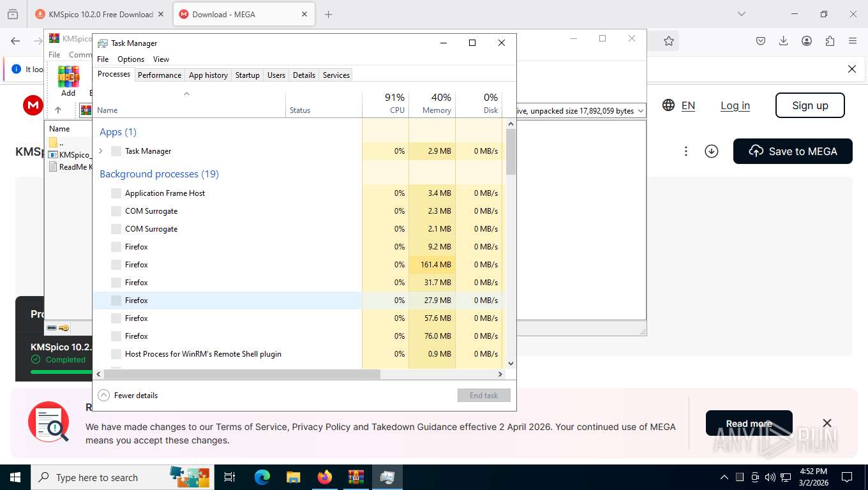
Task: Click the End task button
Action: click(484, 396)
